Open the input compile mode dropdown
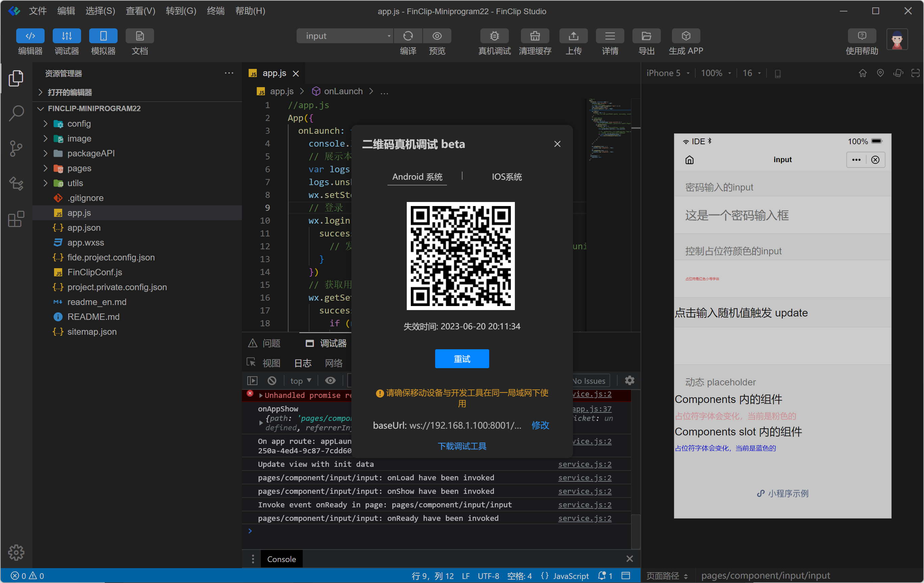 pos(345,36)
